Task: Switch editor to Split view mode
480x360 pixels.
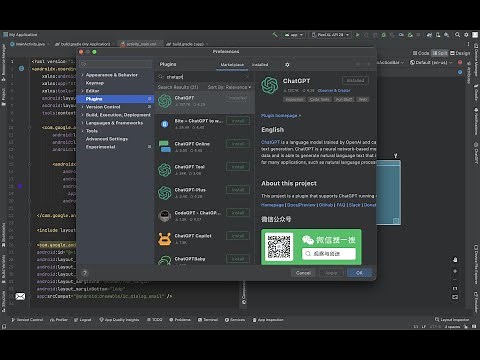Action: (440, 53)
